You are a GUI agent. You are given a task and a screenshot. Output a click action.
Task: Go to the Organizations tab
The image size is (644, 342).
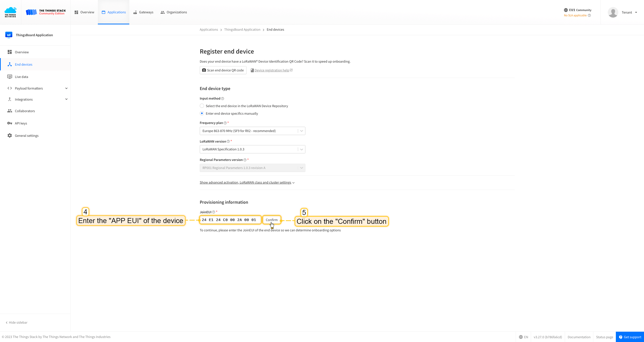[x=174, y=12]
